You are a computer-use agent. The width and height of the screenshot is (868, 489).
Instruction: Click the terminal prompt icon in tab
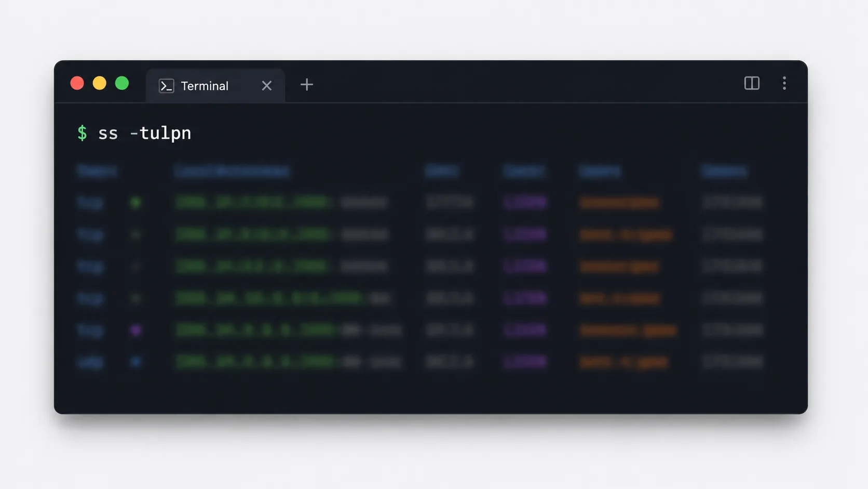166,86
